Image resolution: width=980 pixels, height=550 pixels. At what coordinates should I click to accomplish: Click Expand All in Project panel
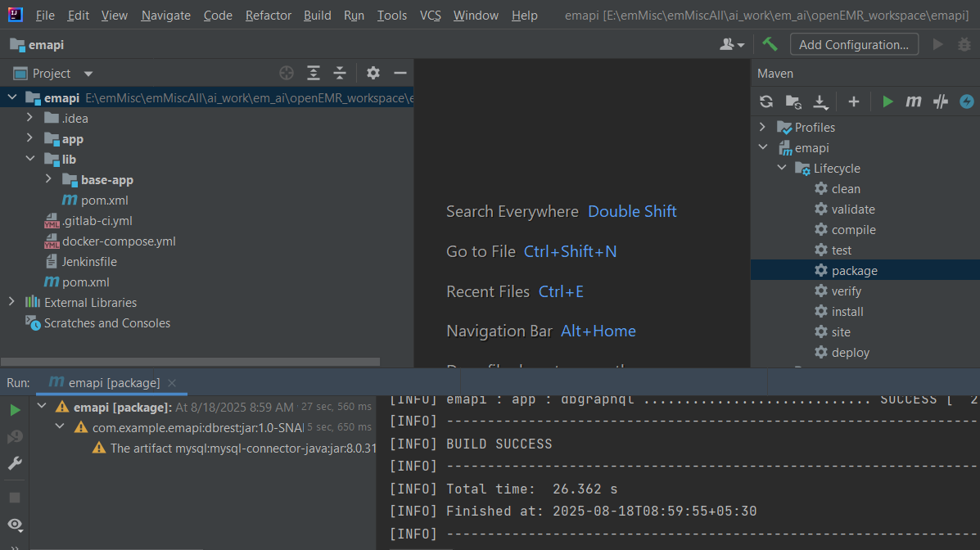[x=314, y=73]
